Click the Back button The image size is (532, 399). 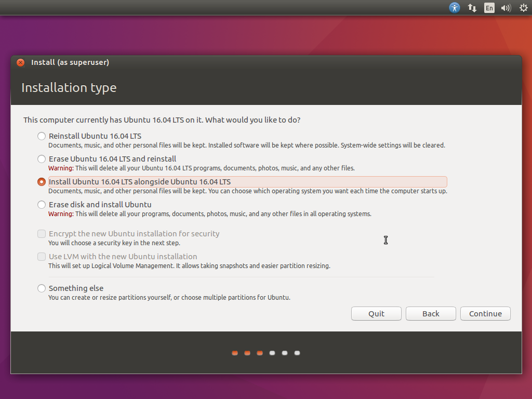[x=431, y=314]
